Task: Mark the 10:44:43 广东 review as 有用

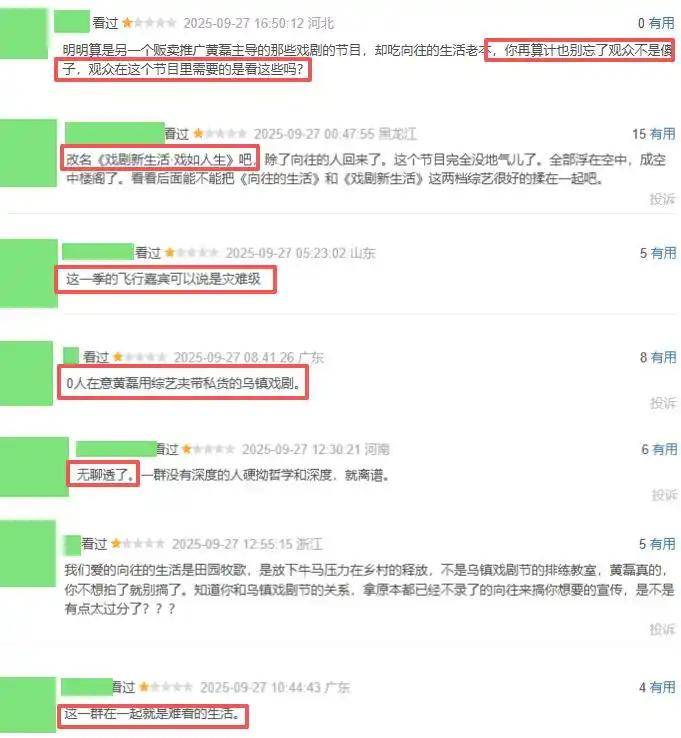Action: [663, 687]
